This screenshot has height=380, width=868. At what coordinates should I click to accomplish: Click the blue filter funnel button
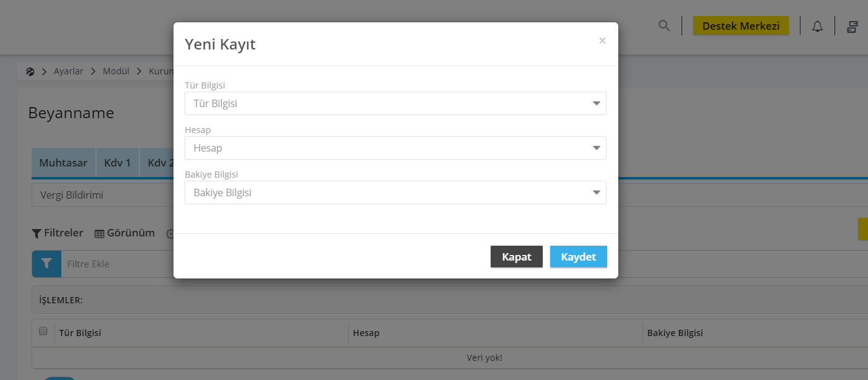(x=46, y=264)
